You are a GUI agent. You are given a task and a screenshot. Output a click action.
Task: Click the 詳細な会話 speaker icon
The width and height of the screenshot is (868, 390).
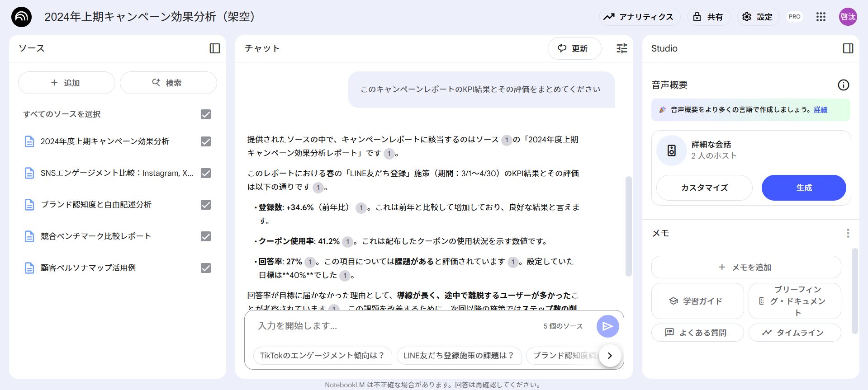point(672,150)
